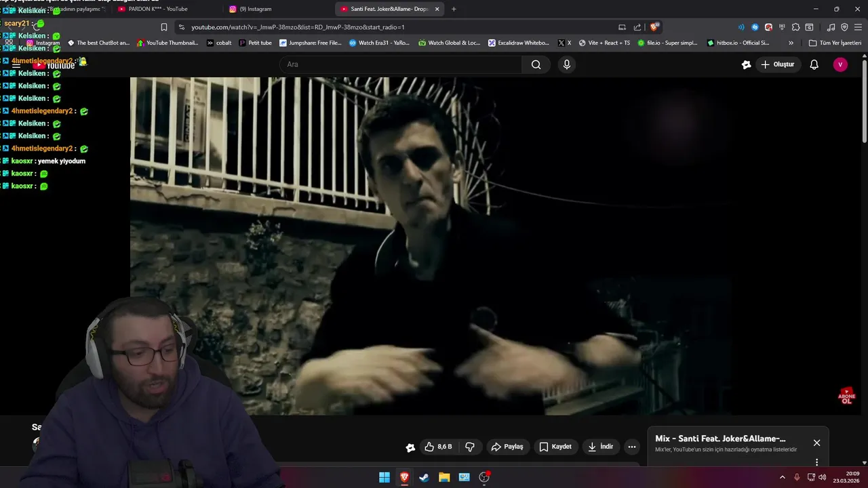Click the Paylaş share button
The image size is (868, 488).
[507, 447]
